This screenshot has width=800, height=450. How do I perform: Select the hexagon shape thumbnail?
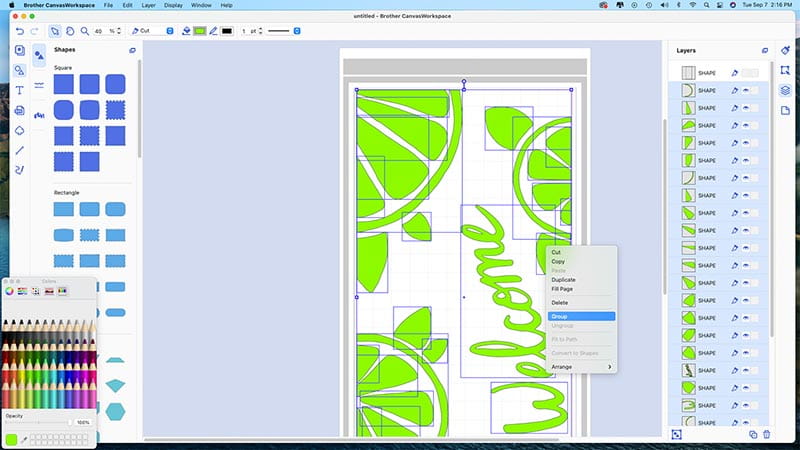(116, 411)
